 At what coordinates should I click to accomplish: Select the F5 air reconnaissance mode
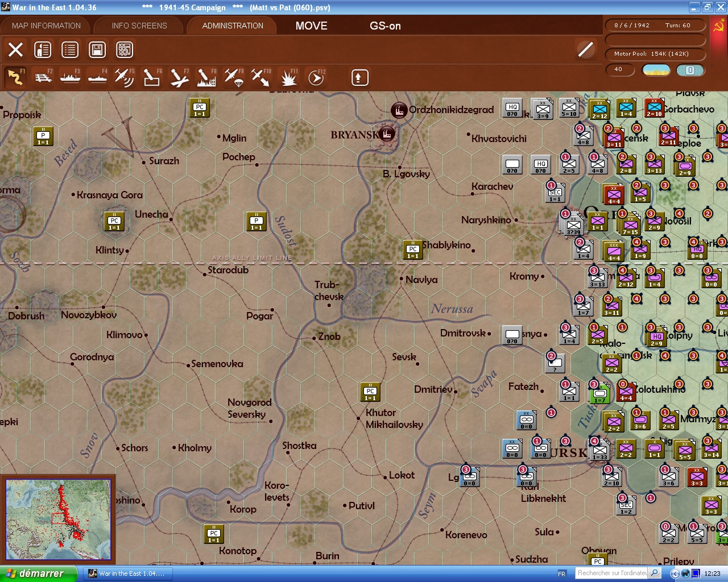pos(125,77)
